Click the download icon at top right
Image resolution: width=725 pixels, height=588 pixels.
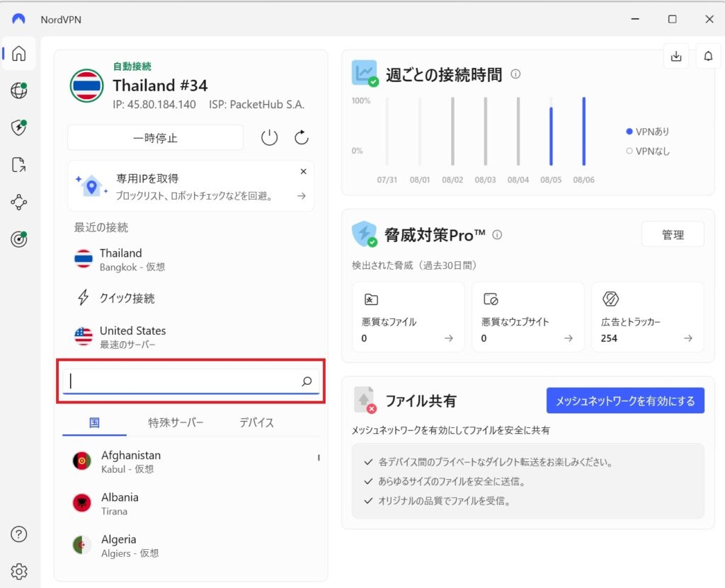(676, 57)
